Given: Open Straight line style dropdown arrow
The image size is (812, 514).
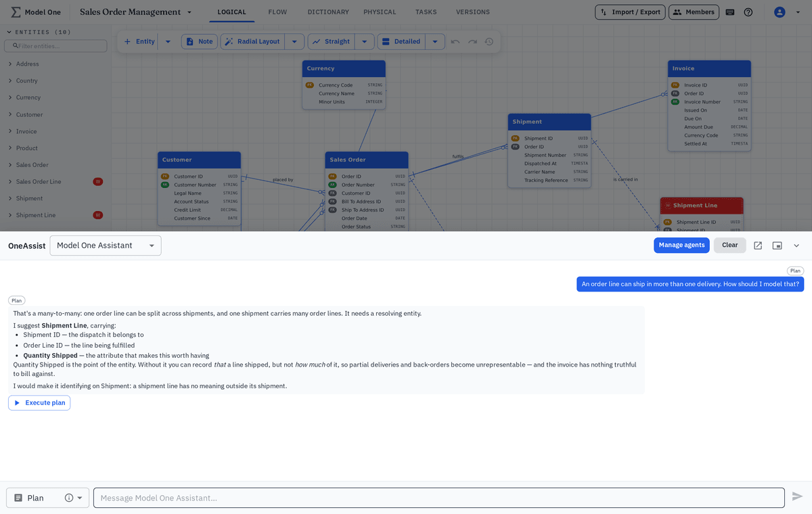Looking at the screenshot, I should pos(364,41).
